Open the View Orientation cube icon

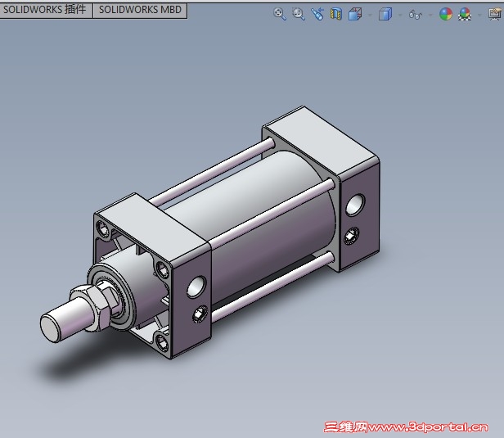[x=355, y=14]
